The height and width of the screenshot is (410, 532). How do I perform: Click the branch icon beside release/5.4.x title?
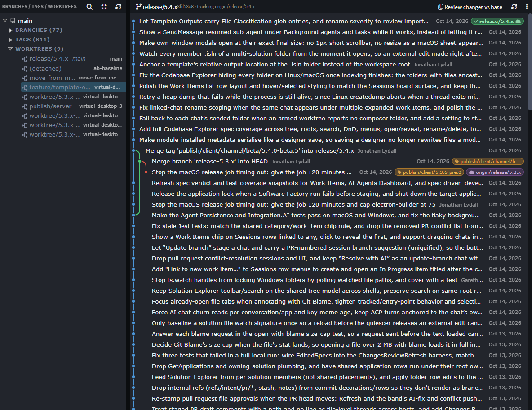[138, 7]
